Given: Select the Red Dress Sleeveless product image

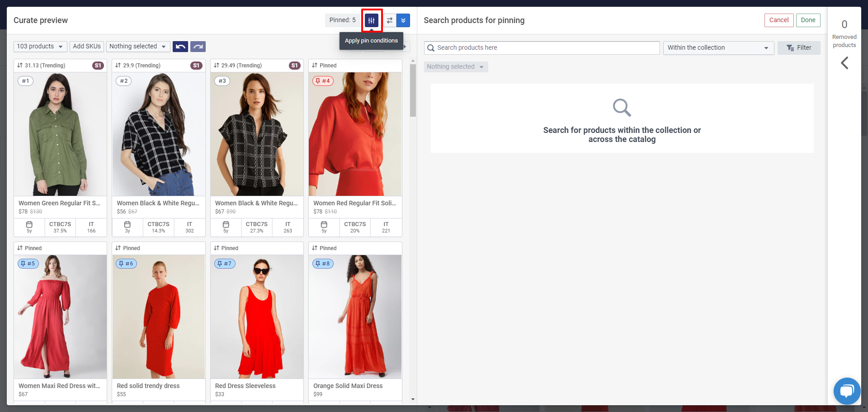Looking at the screenshot, I should pyautogui.click(x=257, y=317).
